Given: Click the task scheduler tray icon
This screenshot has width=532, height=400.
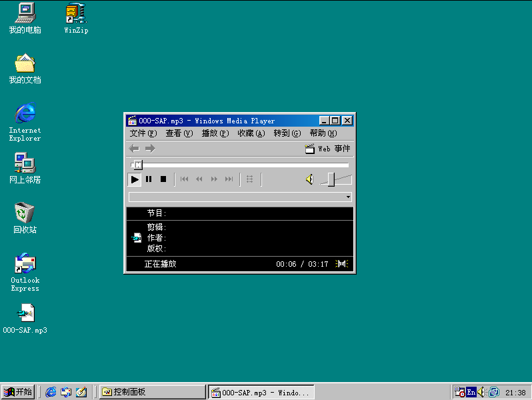Looking at the screenshot, I should click(x=460, y=392).
